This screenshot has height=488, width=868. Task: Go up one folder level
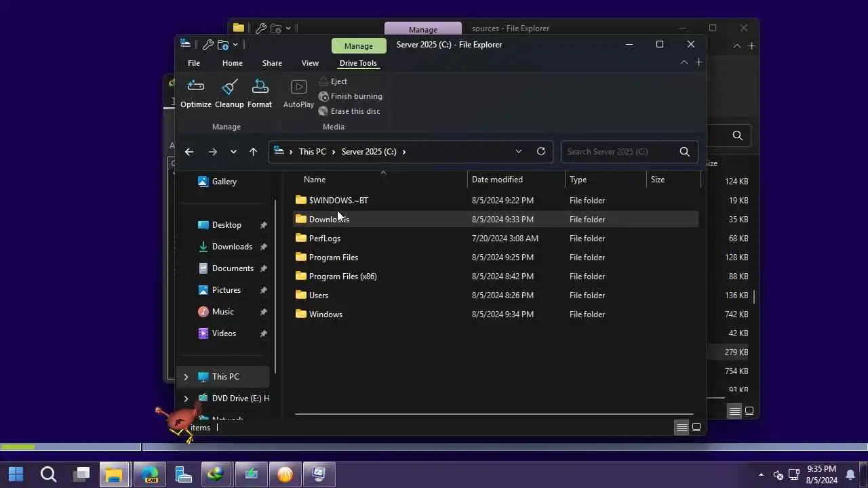253,152
